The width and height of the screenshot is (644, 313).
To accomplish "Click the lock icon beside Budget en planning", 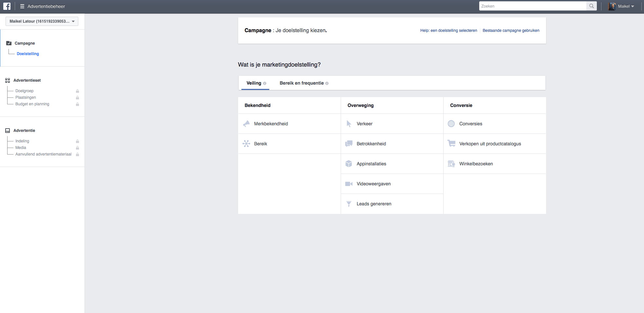I will [x=78, y=104].
